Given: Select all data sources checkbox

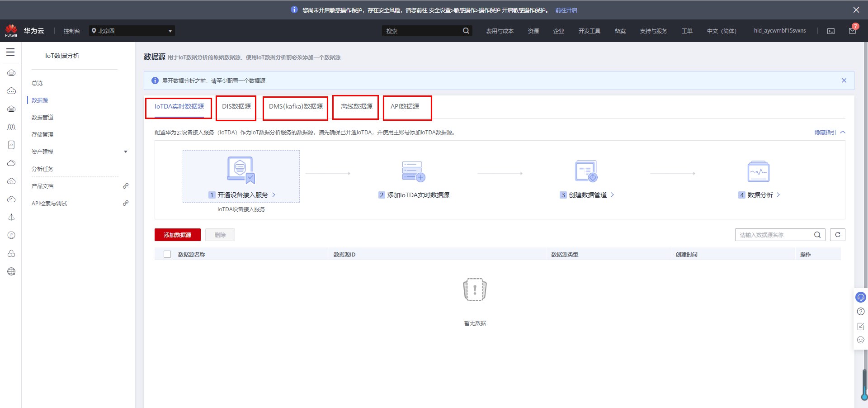Looking at the screenshot, I should 167,254.
